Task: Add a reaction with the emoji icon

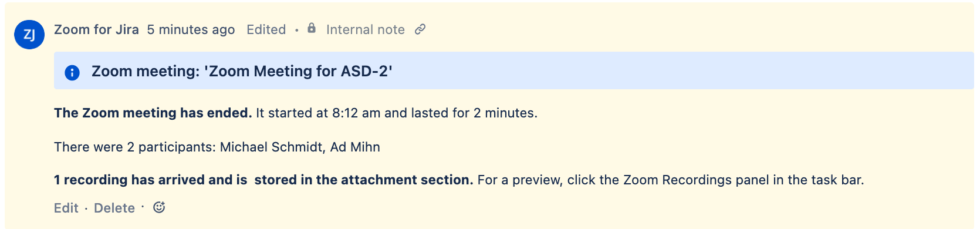Action: coord(159,207)
